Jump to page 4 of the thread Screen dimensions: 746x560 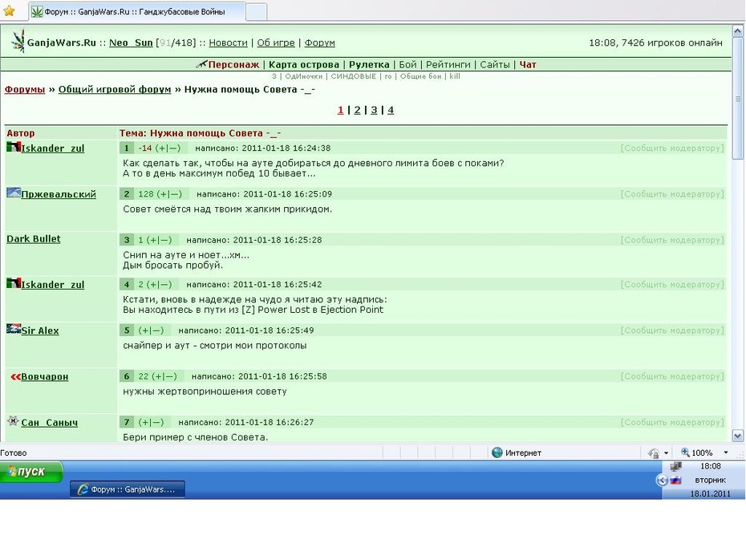tap(391, 111)
